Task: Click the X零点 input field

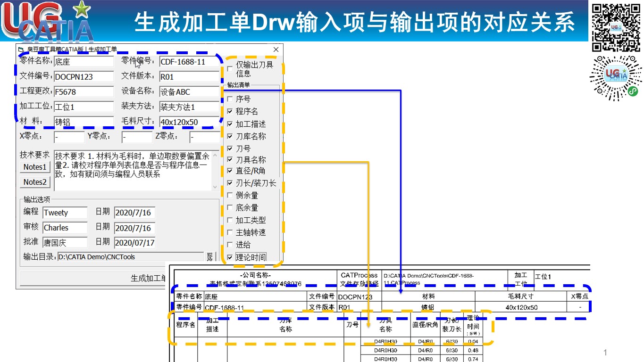Action: (69, 137)
